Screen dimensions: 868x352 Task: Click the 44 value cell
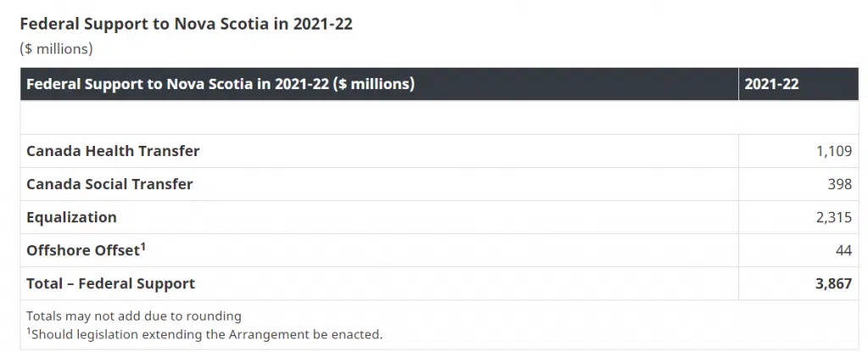(x=843, y=251)
